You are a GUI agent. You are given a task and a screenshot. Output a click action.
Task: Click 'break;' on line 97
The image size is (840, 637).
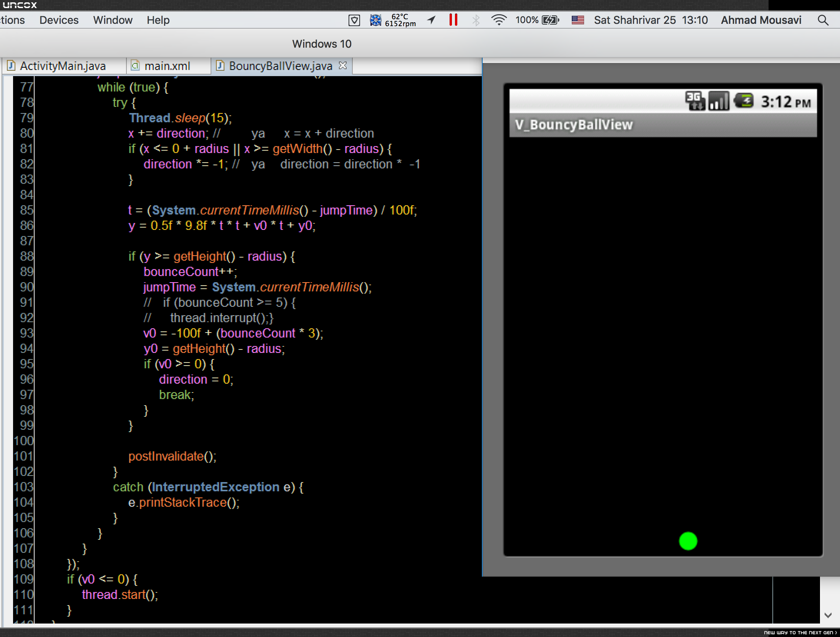coord(176,395)
